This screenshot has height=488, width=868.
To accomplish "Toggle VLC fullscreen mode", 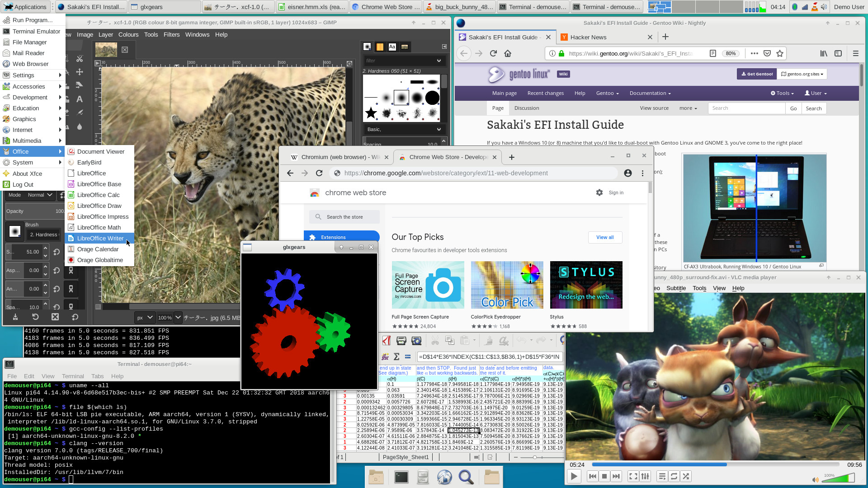I will 633,476.
